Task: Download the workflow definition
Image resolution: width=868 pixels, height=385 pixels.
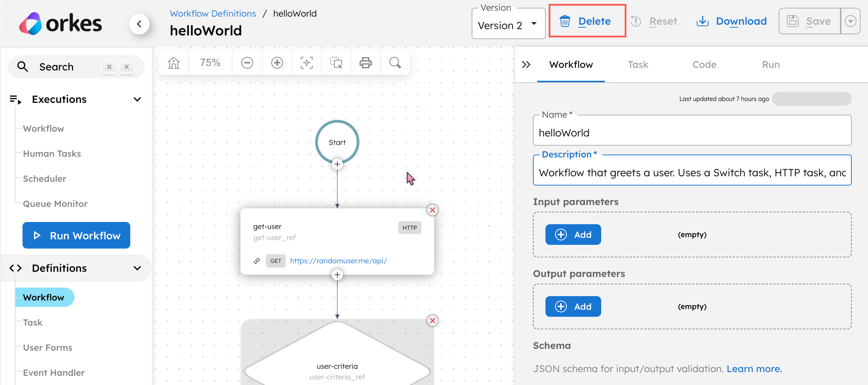Action: pyautogui.click(x=732, y=21)
